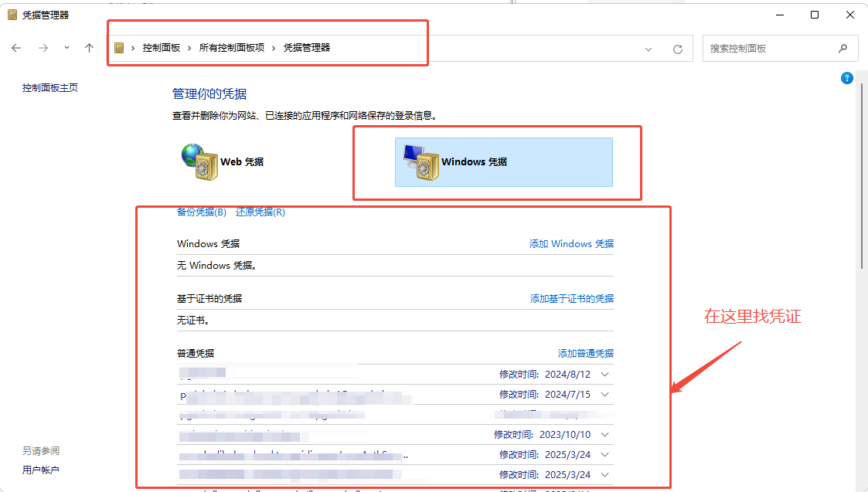Open recent locations dropdown arrow
Viewport: 868px width, 492px height.
pyautogui.click(x=66, y=48)
